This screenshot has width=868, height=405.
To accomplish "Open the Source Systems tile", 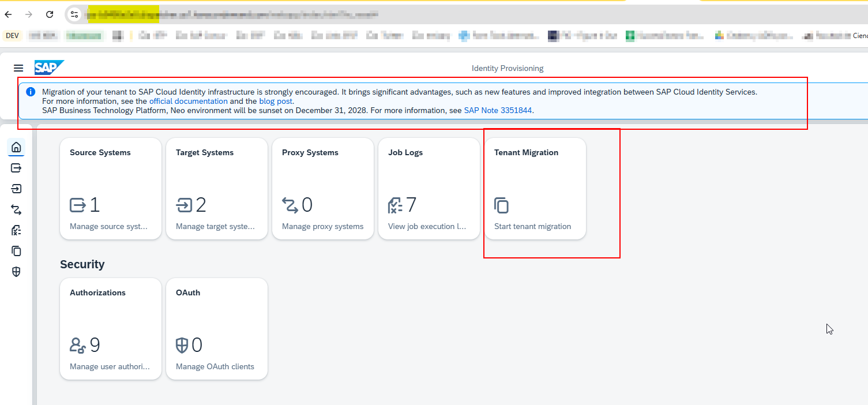I will [x=111, y=189].
